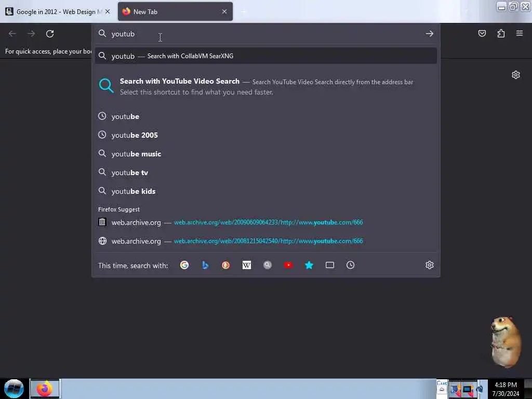Image resolution: width=532 pixels, height=399 pixels.
Task: Open the Pocket save icon
Action: click(482, 33)
